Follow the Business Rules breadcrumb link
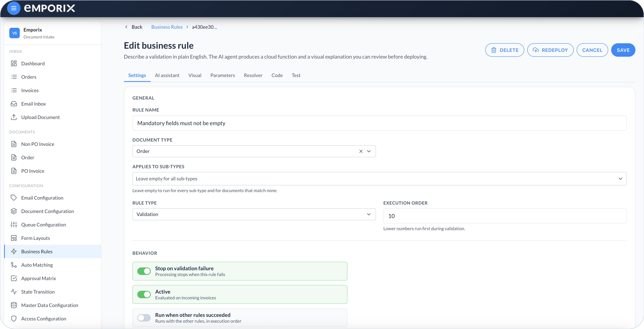 click(x=167, y=27)
